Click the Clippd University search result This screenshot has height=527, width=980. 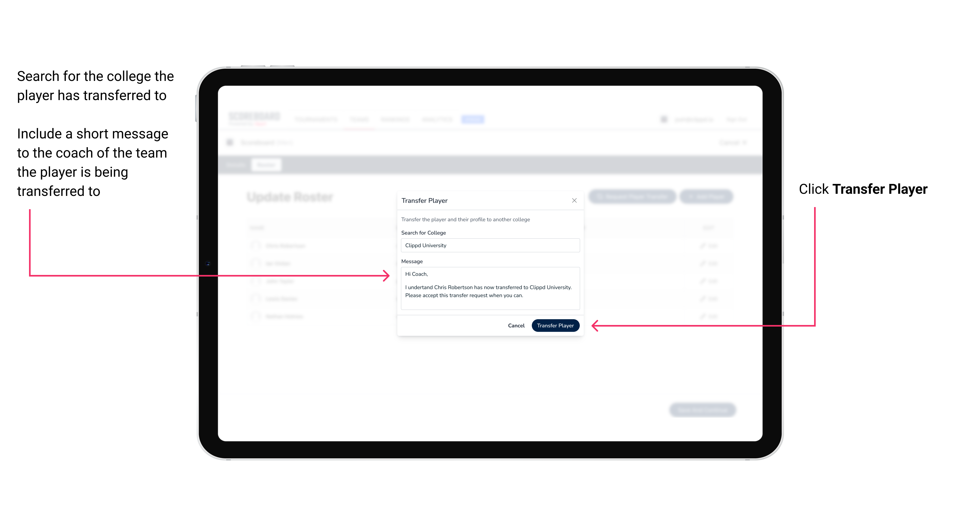[488, 245]
